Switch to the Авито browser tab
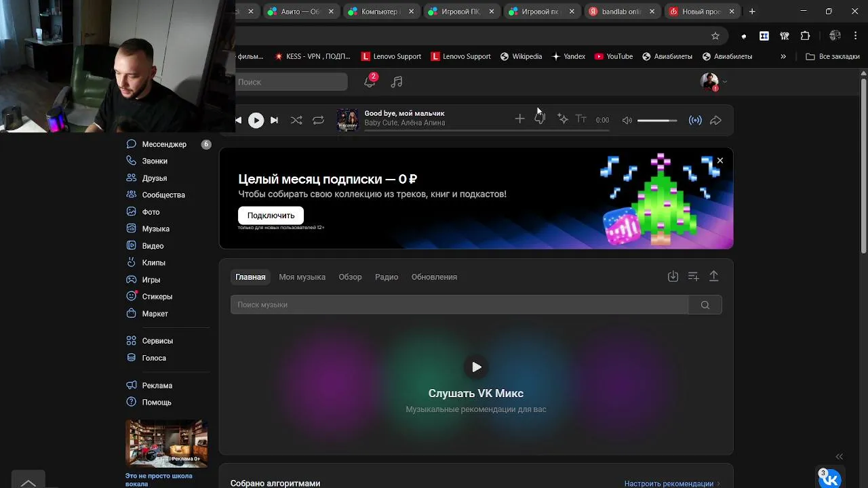The width and height of the screenshot is (868, 488). coord(301,12)
